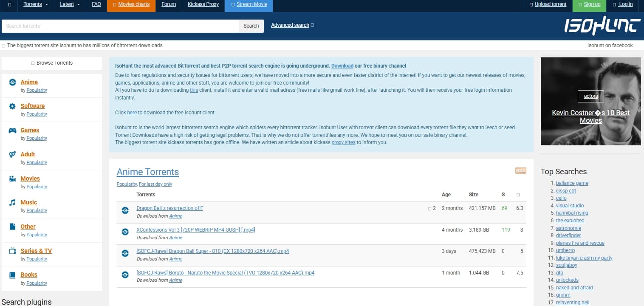
Task: Click the Books icon in sidebar
Action: 13,275
